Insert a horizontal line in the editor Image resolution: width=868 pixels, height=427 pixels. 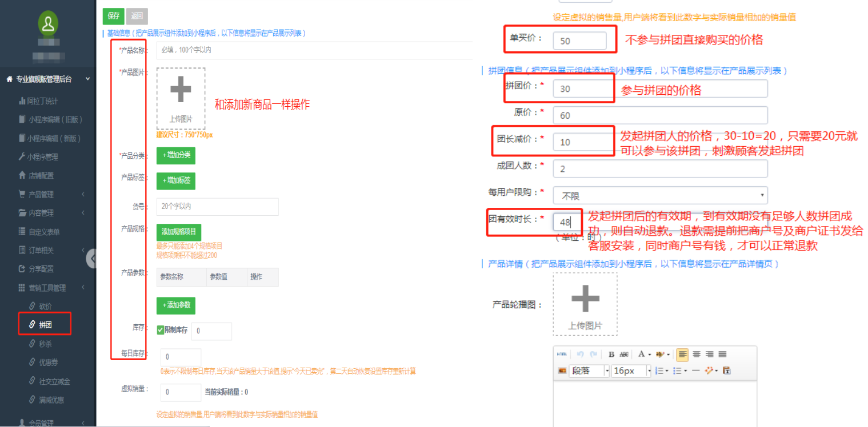click(695, 371)
